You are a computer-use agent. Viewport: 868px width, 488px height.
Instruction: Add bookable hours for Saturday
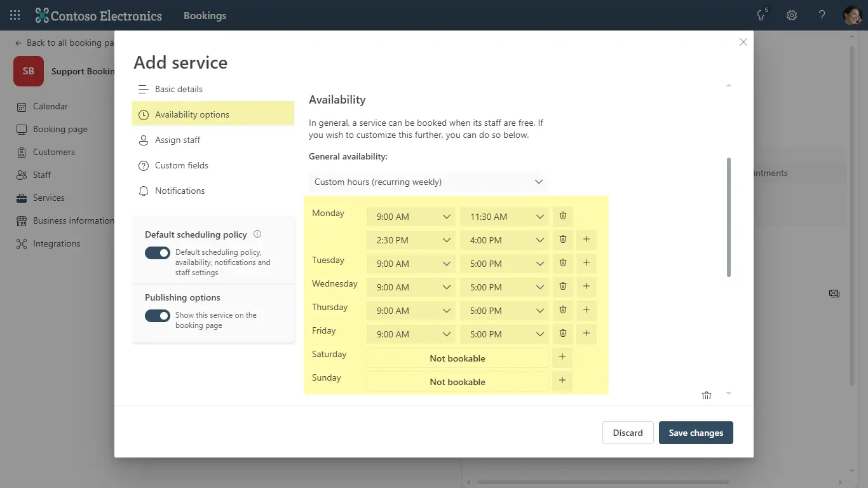(x=562, y=358)
